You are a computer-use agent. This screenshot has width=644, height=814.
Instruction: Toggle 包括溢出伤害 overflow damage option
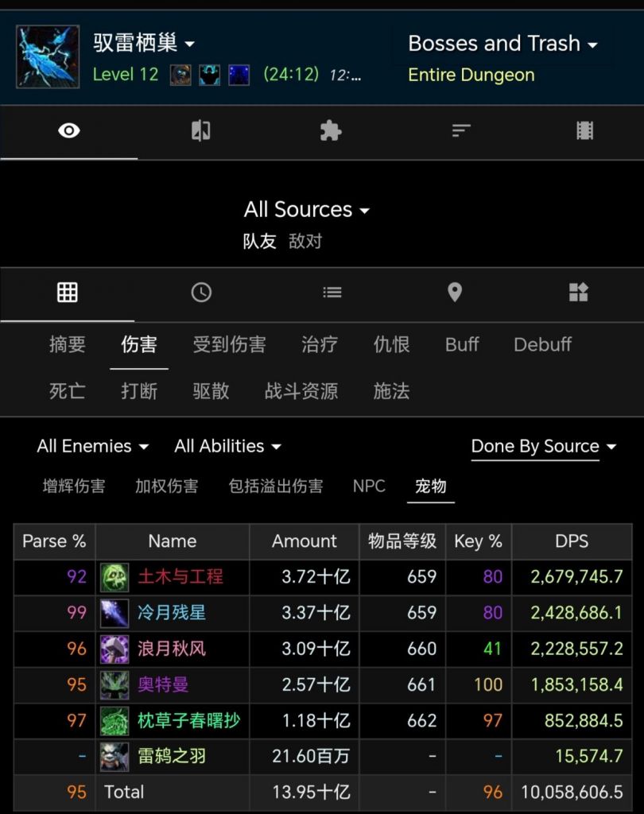pos(276,487)
